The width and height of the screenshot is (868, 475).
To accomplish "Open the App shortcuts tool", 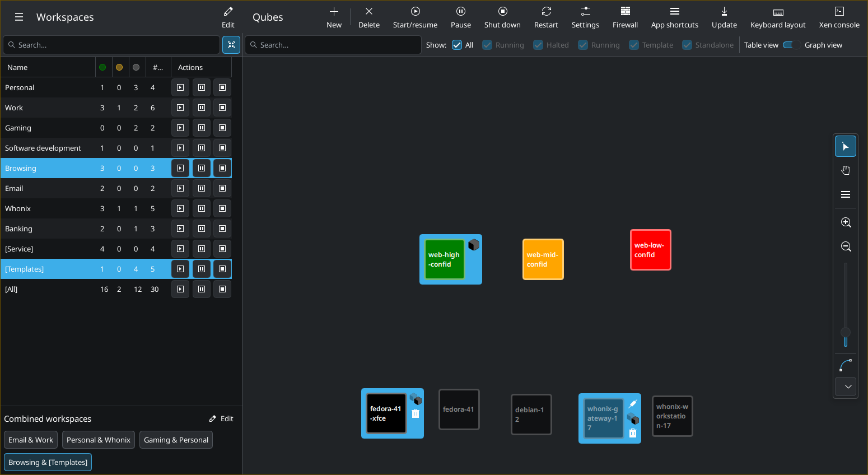I will tap(674, 17).
